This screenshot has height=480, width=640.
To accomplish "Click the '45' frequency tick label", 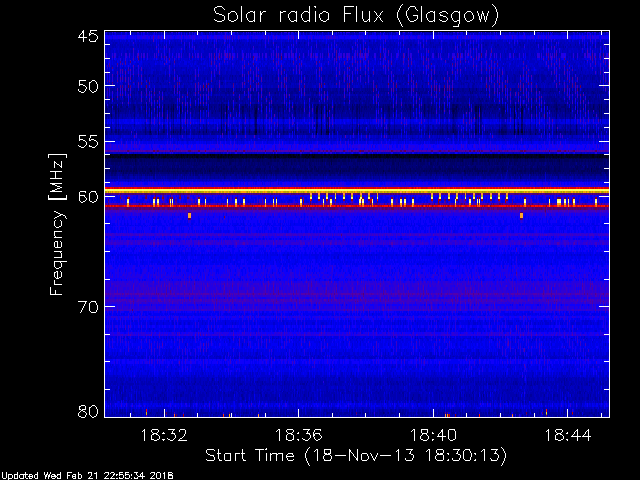I will click(x=88, y=36).
